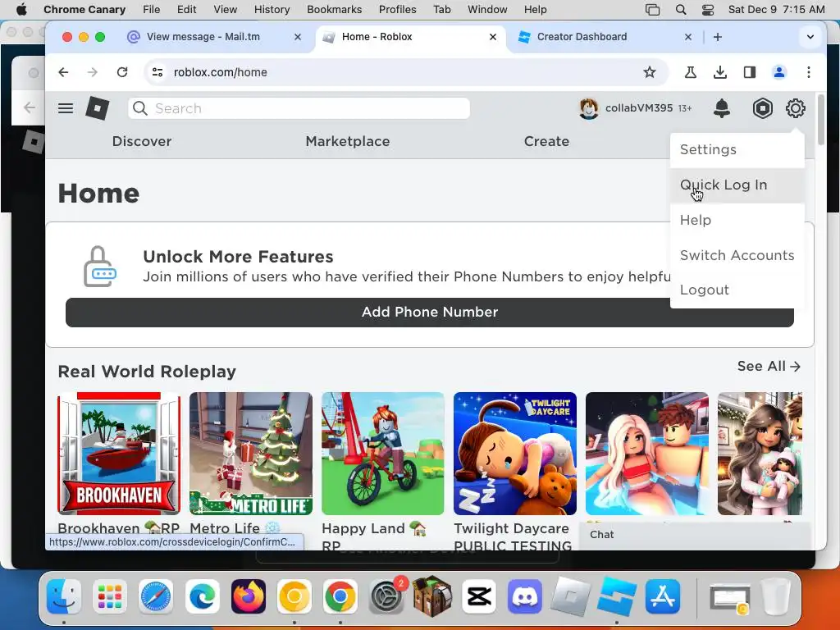This screenshot has height=630, width=840.
Task: Switch to View message - Mail.tm tab
Action: pos(203,37)
